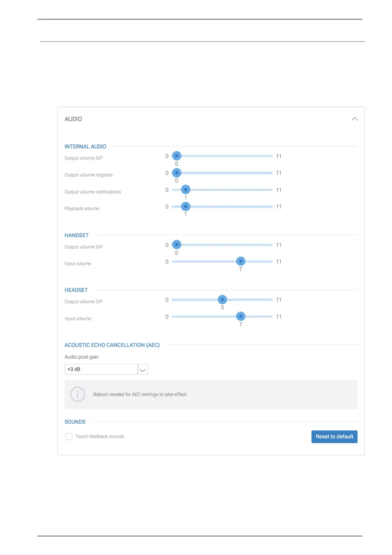Click Output volume notifications slider handle
Screen dimensions: 392x555
coord(186,190)
